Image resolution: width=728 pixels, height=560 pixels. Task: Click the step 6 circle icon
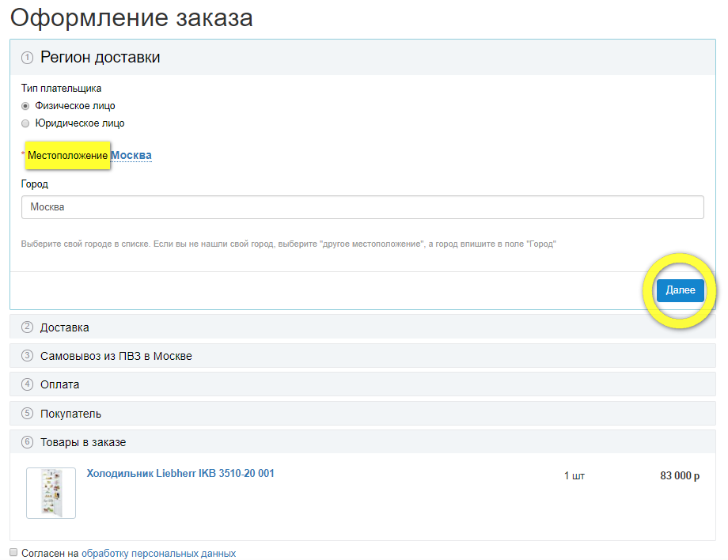pyautogui.click(x=28, y=441)
